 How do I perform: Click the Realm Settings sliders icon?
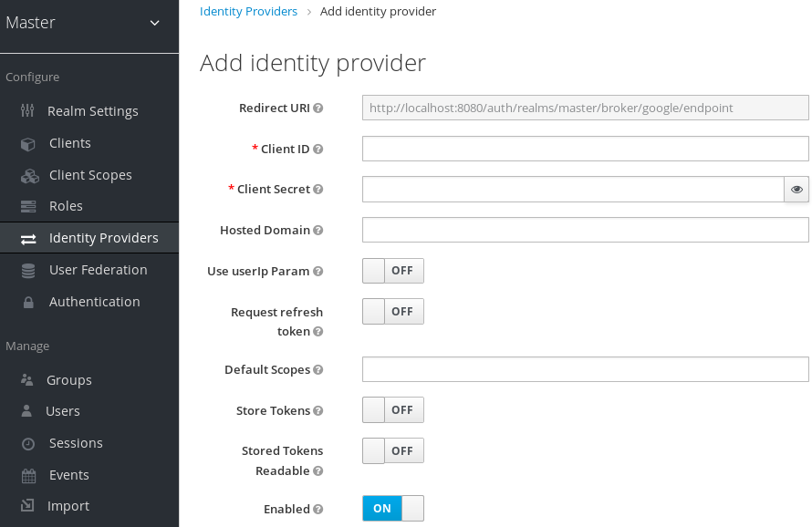point(27,110)
